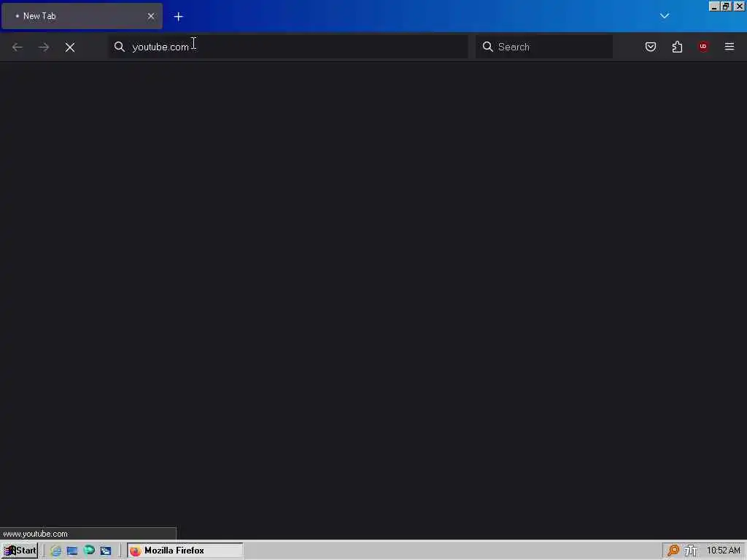The width and height of the screenshot is (747, 560).
Task: Open the Firefox hamburger application menu
Action: 729,47
